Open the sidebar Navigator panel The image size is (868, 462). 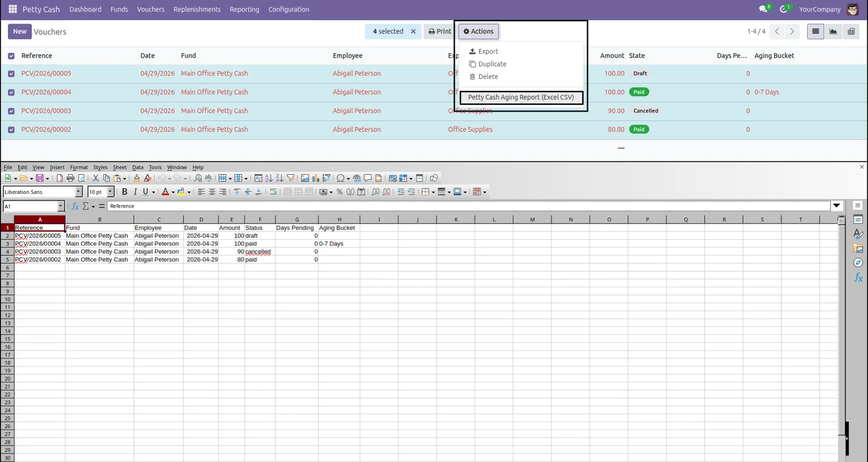coord(858,263)
